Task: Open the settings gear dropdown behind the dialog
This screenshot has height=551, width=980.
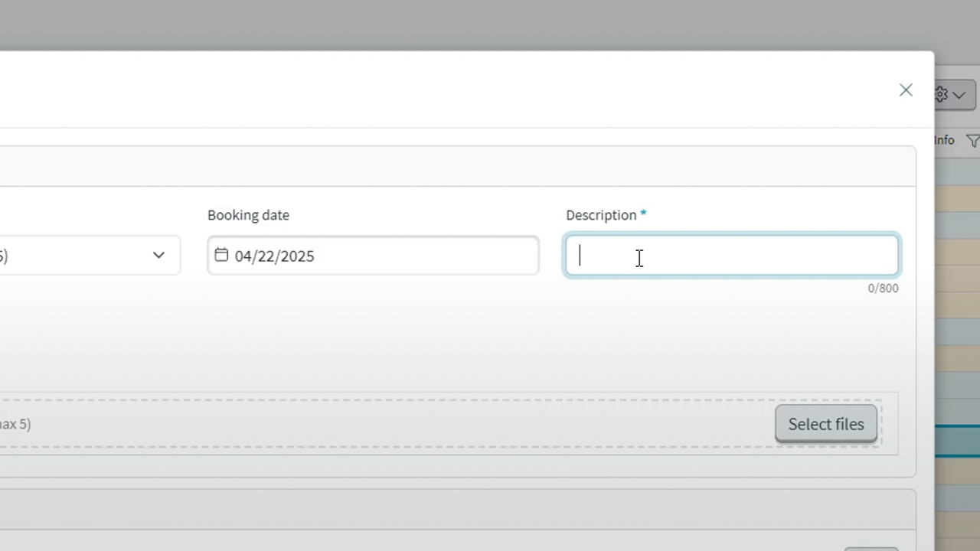Action: pos(955,95)
